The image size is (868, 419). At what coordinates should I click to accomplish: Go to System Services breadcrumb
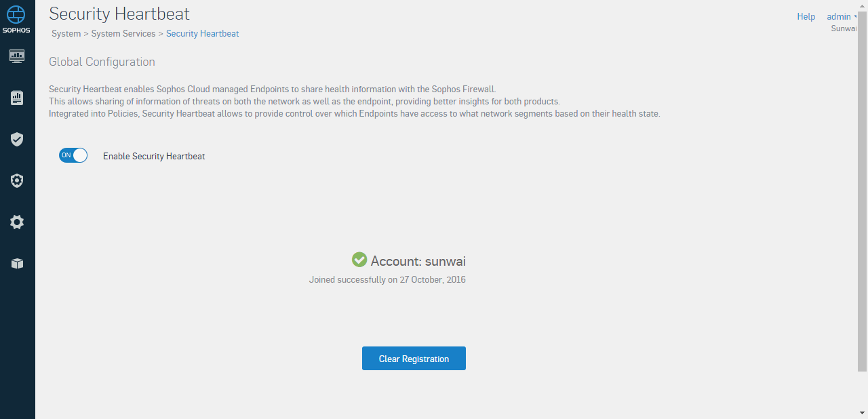coord(123,33)
